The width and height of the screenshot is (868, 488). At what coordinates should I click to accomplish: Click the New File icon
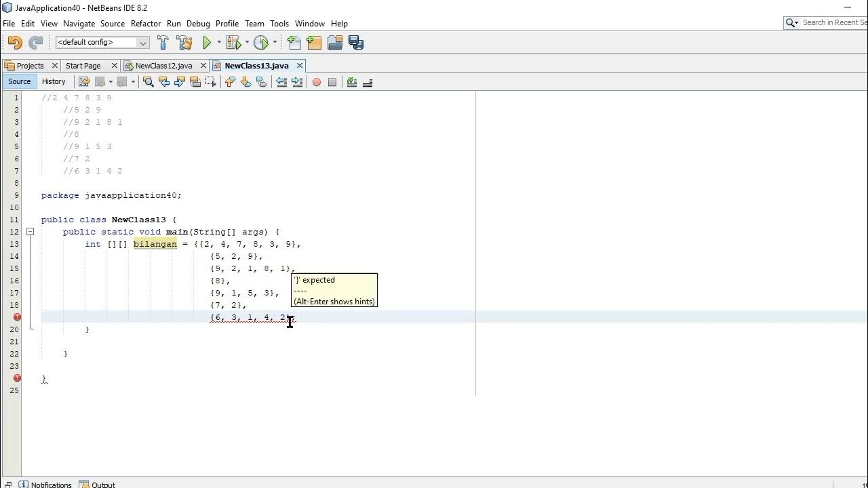pyautogui.click(x=294, y=42)
